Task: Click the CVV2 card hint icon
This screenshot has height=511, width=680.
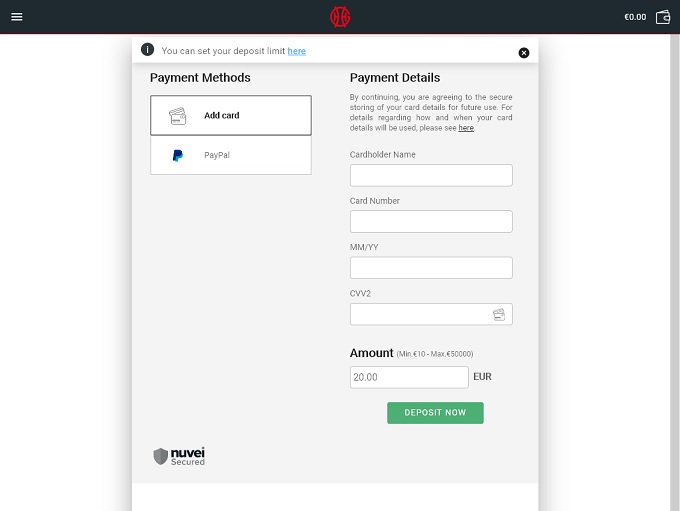Action: [499, 315]
